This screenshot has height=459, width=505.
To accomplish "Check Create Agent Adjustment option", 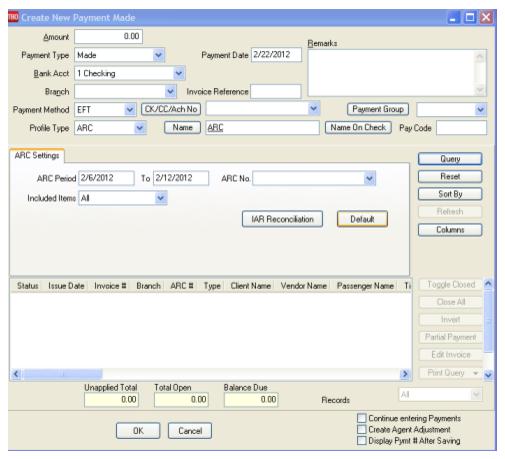I will click(x=361, y=429).
